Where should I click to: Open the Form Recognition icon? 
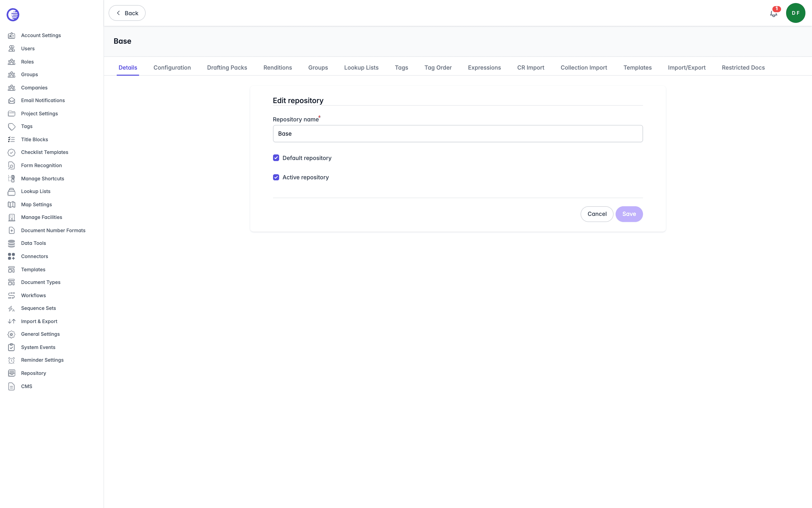tap(11, 166)
